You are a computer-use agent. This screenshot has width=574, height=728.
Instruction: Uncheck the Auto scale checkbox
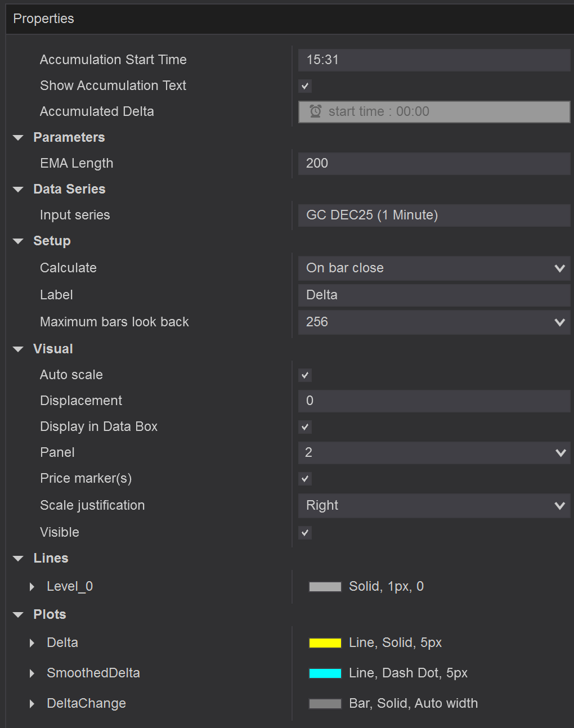pyautogui.click(x=305, y=375)
